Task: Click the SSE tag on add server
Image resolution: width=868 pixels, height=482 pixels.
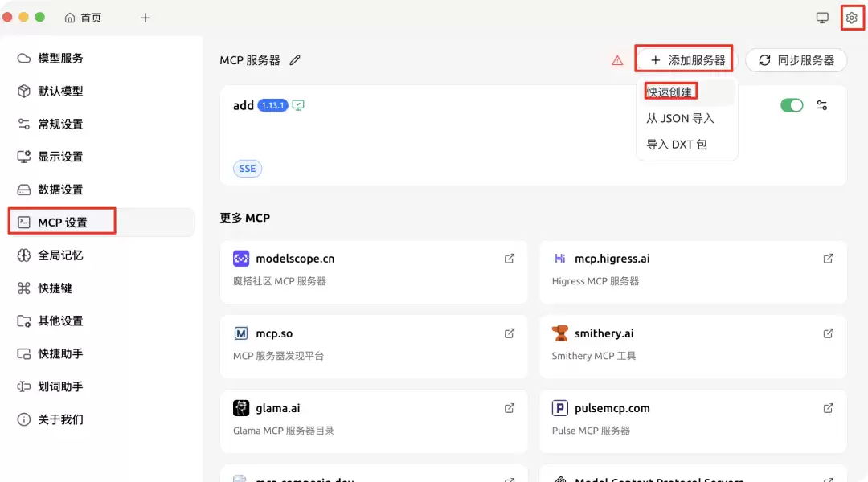Action: tap(248, 169)
